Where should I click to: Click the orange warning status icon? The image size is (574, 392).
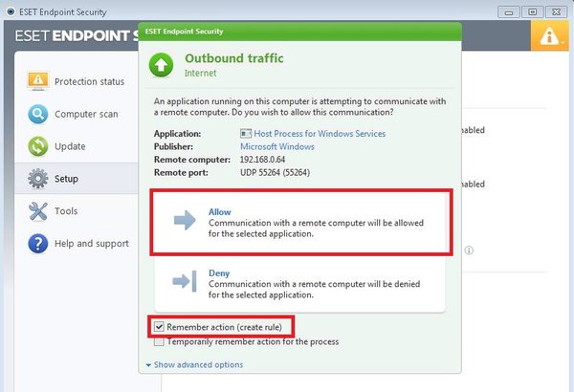pyautogui.click(x=549, y=35)
